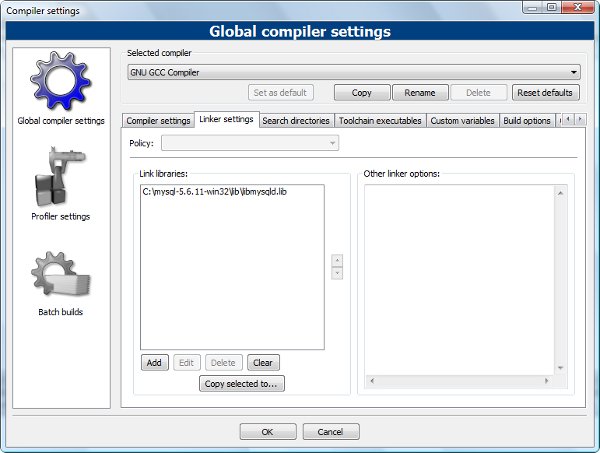
Task: Open the Policy dropdown
Action: tap(243, 143)
